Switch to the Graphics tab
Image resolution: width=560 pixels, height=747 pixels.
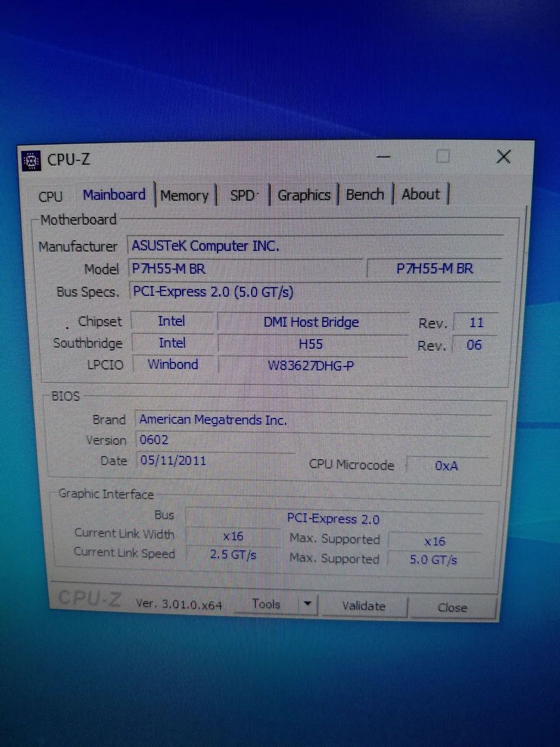304,195
